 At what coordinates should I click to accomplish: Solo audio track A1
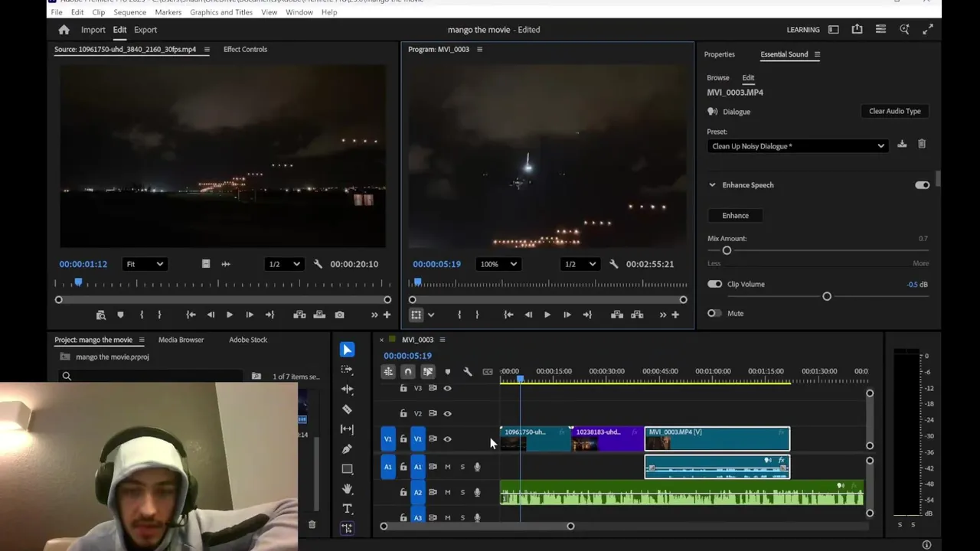[462, 467]
